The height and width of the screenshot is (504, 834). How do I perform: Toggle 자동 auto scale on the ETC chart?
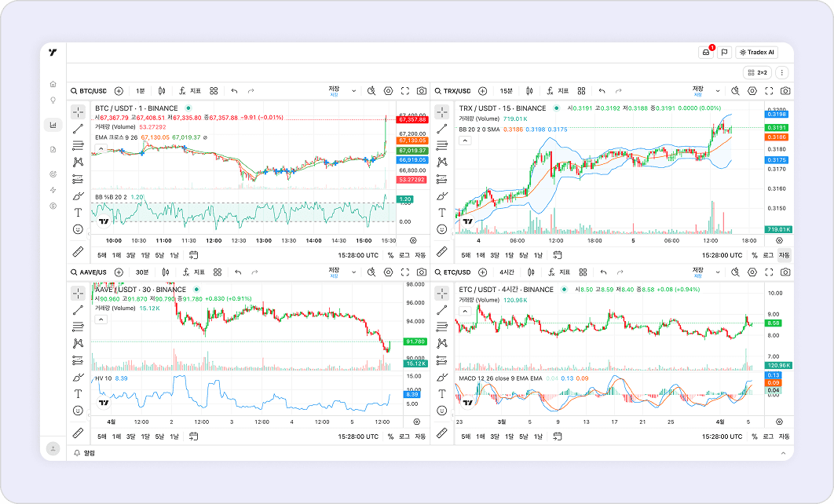(x=784, y=436)
